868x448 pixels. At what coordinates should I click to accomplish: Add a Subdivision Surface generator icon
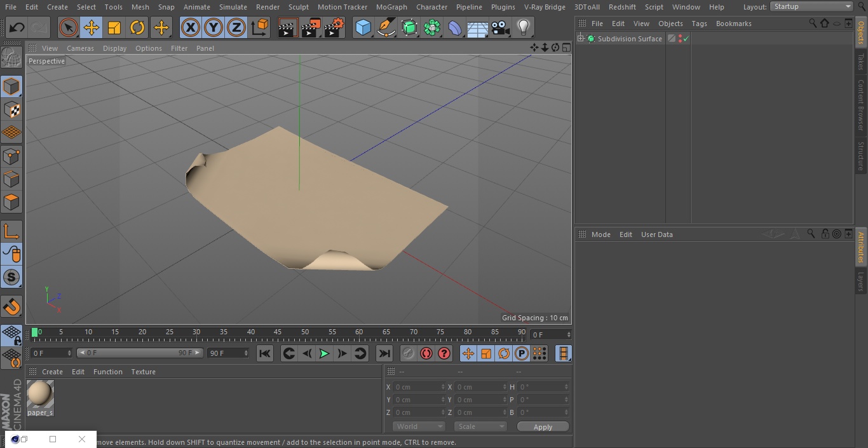[x=409, y=28]
